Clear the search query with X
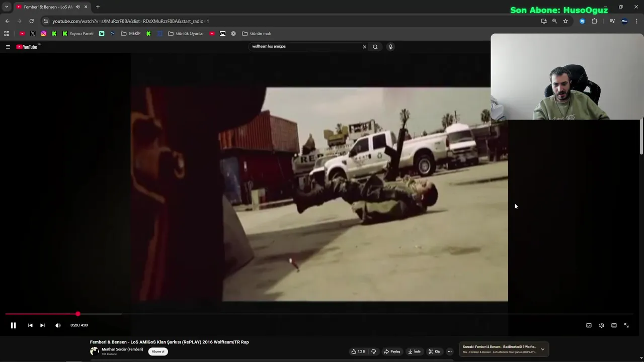The height and width of the screenshot is (362, 644). pyautogui.click(x=364, y=47)
